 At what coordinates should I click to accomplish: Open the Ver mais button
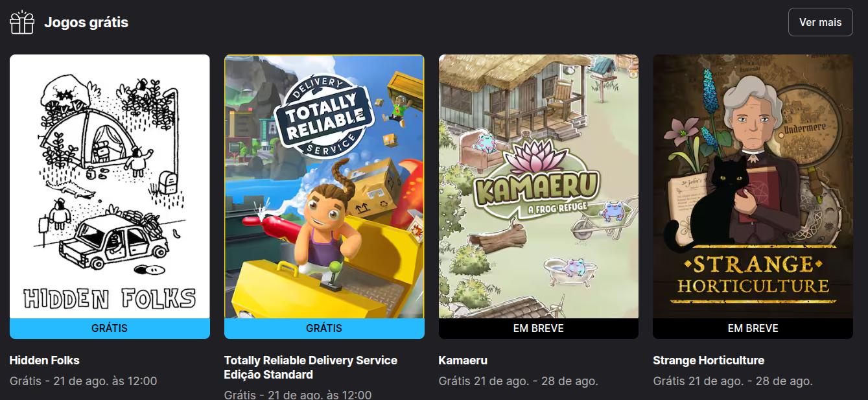(x=820, y=22)
